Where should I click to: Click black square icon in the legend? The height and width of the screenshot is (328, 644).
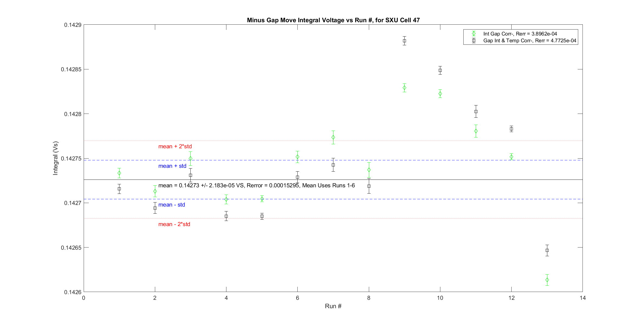474,41
